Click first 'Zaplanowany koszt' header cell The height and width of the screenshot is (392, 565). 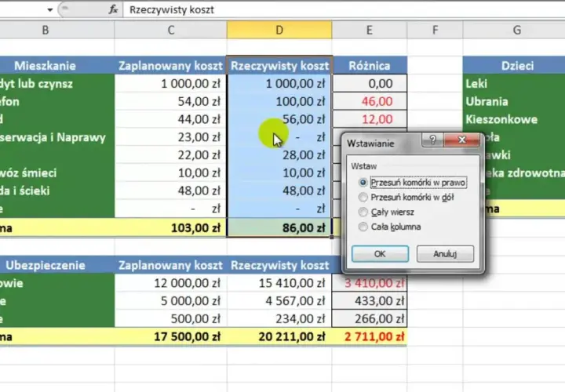[171, 66]
